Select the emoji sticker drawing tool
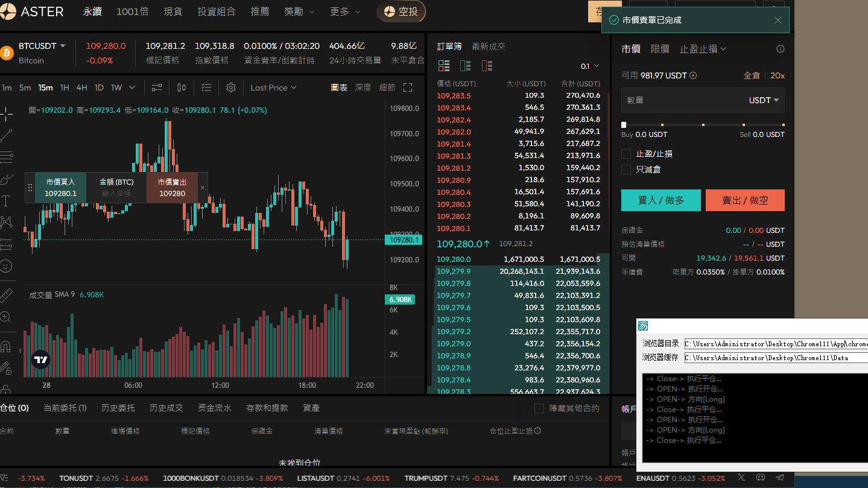Screen dimensions: 868x488 [6, 265]
